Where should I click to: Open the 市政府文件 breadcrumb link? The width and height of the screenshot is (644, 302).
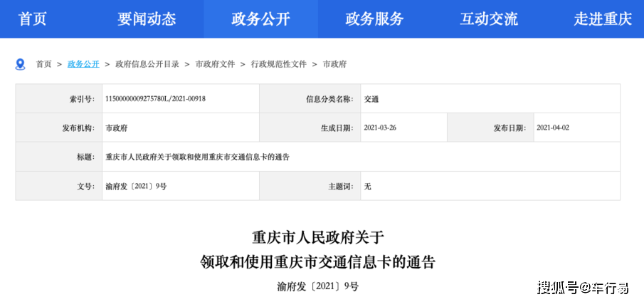(x=215, y=64)
